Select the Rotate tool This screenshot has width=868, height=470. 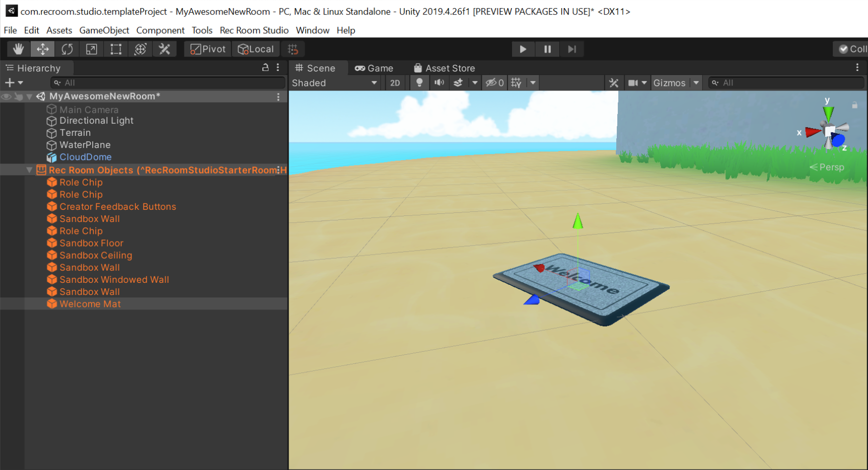tap(67, 49)
